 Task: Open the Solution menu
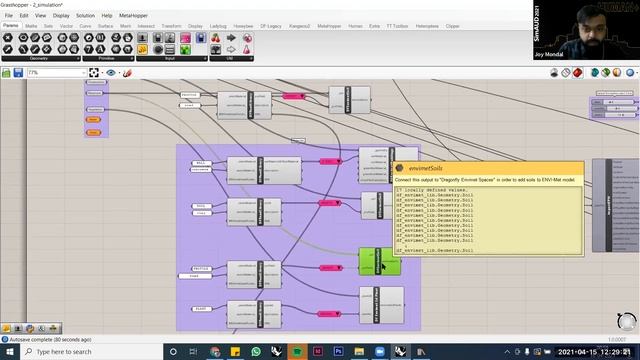(85, 16)
